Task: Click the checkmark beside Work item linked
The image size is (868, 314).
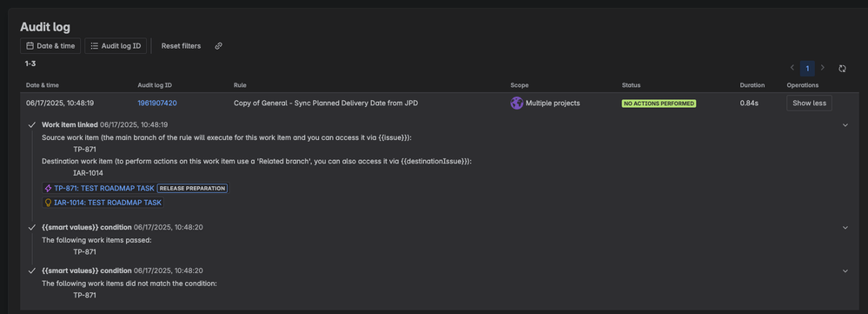Action: click(x=32, y=125)
